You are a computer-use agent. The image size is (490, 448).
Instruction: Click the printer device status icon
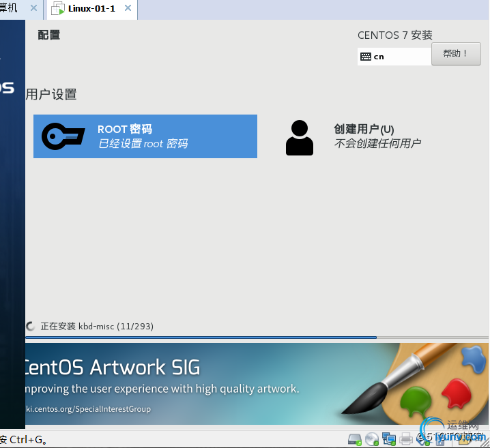click(x=406, y=439)
